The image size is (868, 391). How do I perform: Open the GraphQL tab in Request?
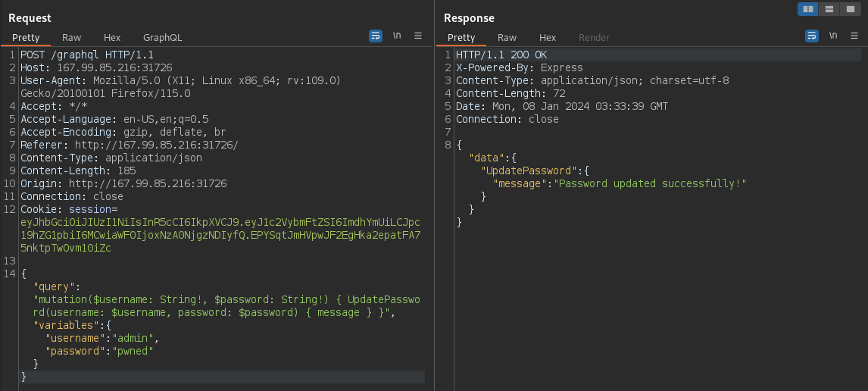163,38
